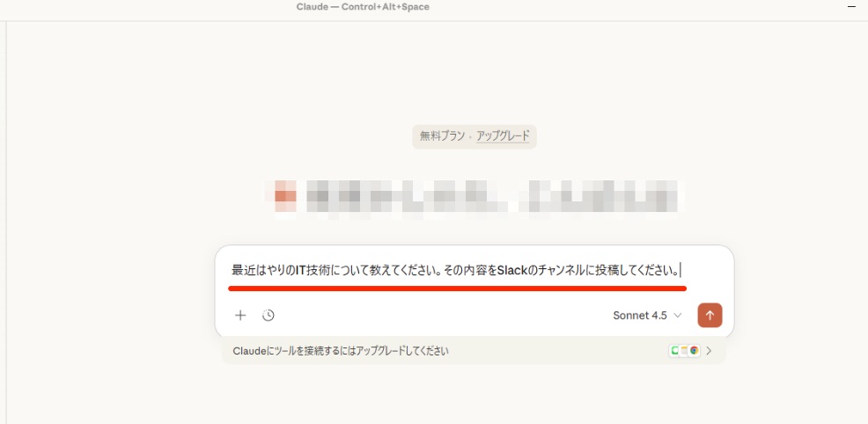The image size is (868, 424).
Task: Send the message with the orange arrow button
Action: (710, 315)
